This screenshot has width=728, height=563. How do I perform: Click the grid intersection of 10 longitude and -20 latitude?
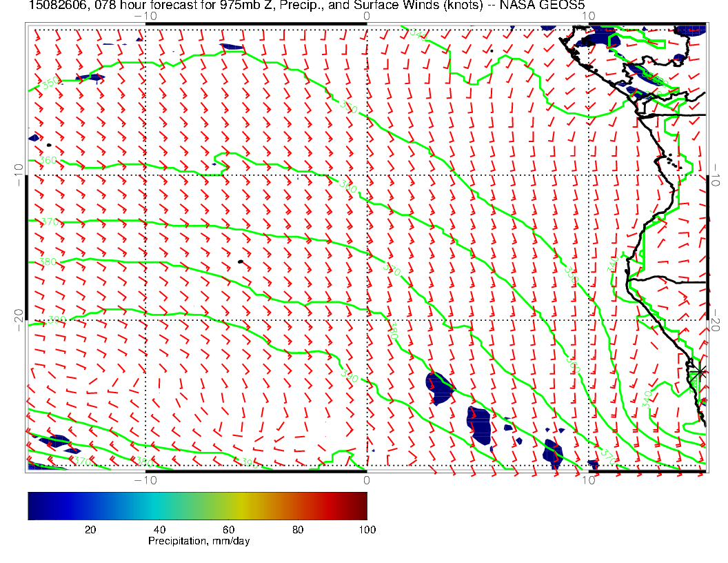tap(588, 320)
